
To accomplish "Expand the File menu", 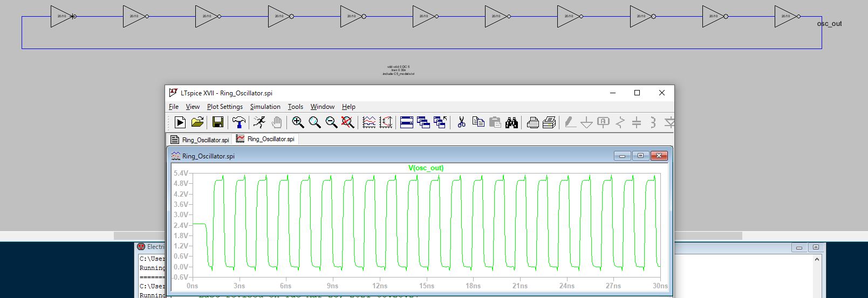I will (174, 107).
